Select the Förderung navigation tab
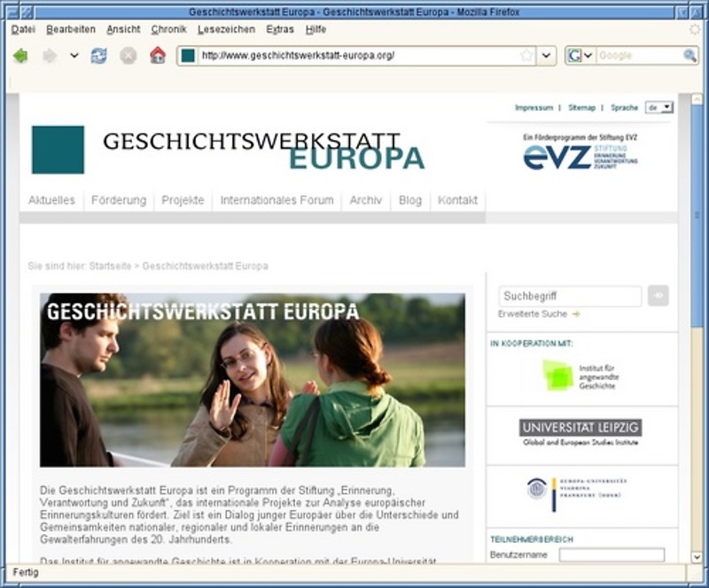 (119, 200)
